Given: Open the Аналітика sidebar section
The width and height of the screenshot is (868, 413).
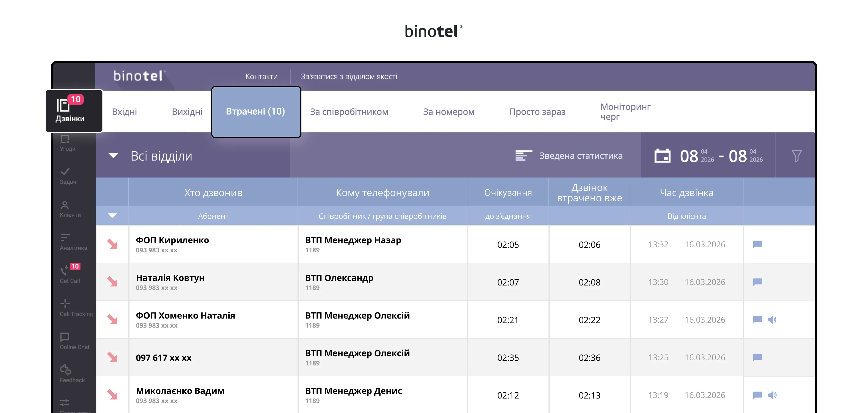Looking at the screenshot, I should click(x=73, y=242).
